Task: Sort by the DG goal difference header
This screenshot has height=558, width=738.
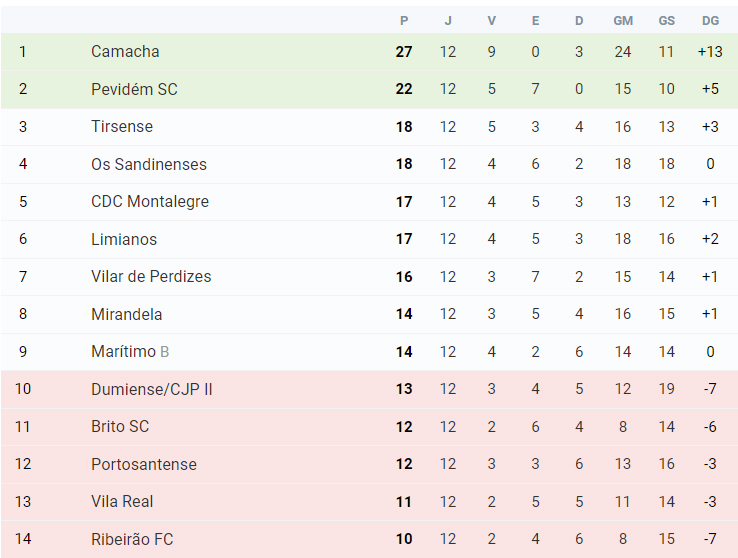Action: click(x=710, y=21)
